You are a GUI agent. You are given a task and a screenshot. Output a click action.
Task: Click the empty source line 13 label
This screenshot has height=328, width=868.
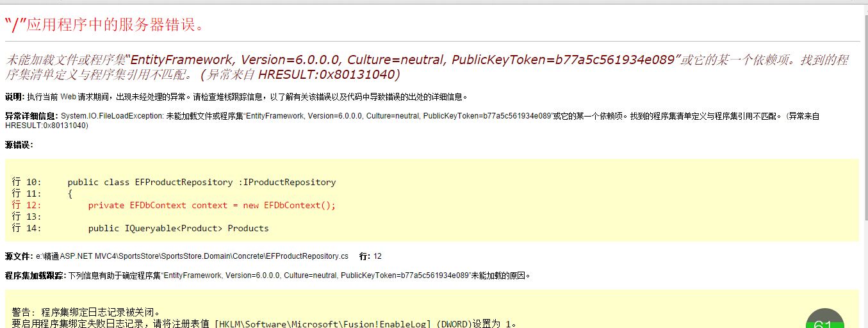click(x=26, y=217)
